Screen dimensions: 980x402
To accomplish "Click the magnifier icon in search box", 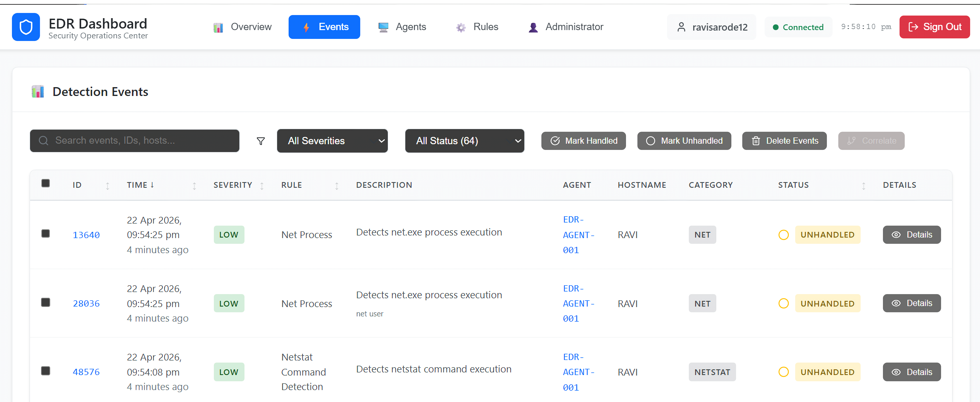I will (x=44, y=141).
